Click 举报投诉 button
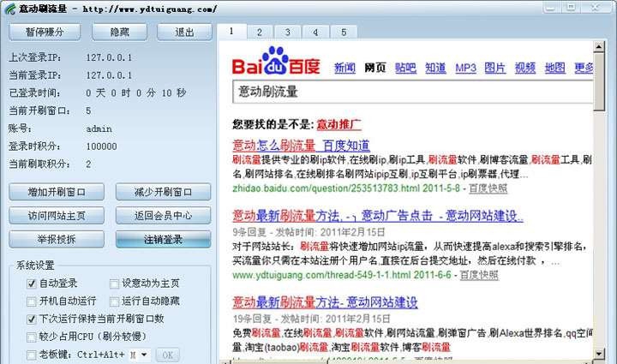 [x=57, y=240]
